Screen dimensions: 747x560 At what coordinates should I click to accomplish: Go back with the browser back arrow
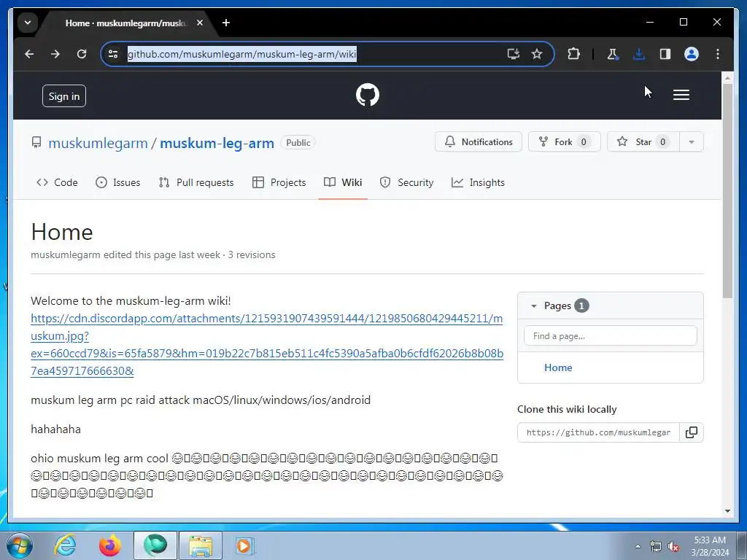tap(29, 54)
